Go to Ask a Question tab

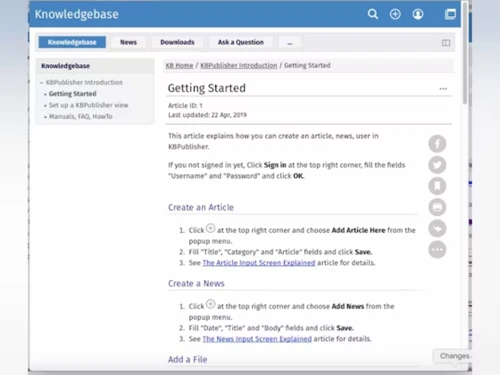tap(241, 42)
